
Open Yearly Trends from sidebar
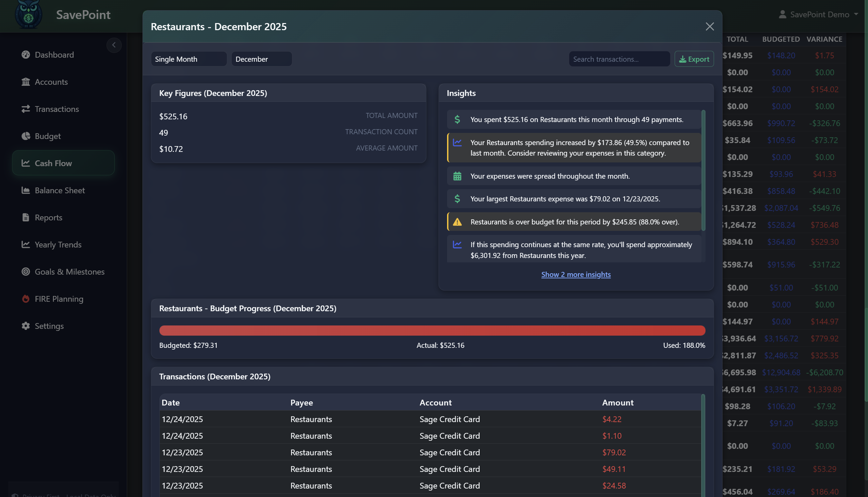(58, 245)
